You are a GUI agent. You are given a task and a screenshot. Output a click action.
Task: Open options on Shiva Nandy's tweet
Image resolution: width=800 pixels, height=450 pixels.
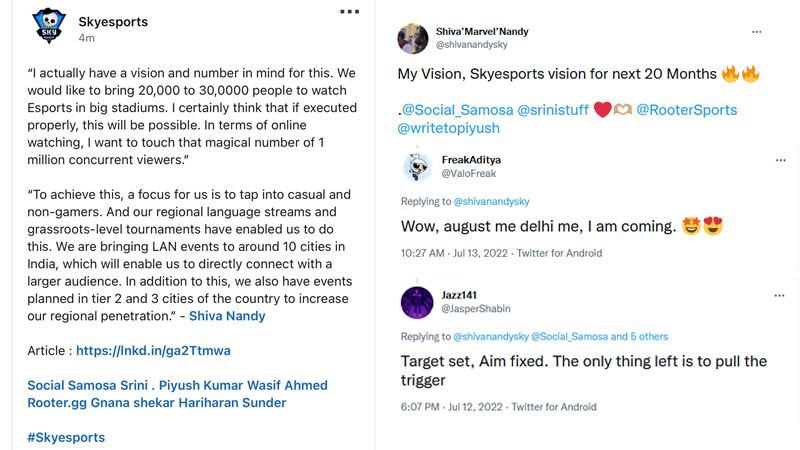click(757, 32)
